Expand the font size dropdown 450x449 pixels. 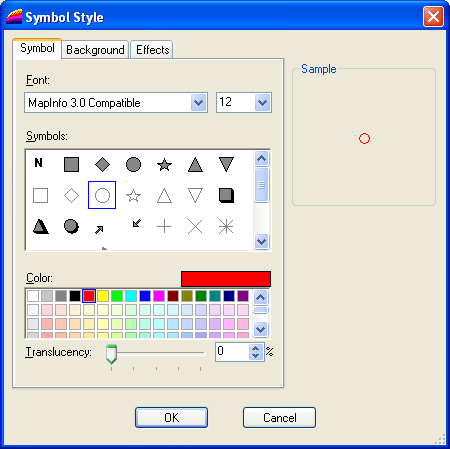[x=262, y=103]
